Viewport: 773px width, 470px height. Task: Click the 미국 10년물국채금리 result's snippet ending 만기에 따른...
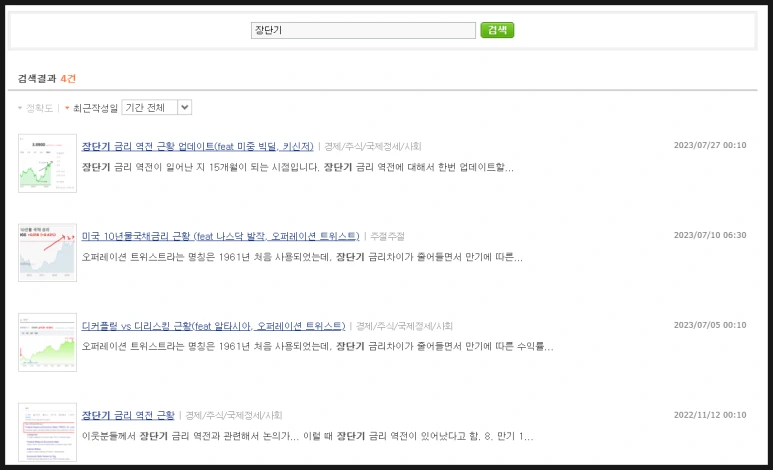tap(302, 257)
